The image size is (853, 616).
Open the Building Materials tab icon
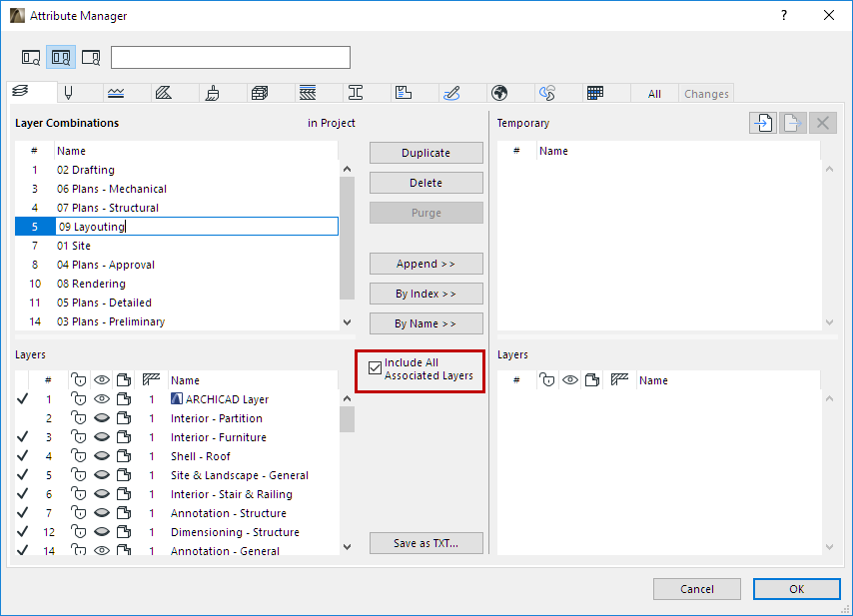coord(260,93)
